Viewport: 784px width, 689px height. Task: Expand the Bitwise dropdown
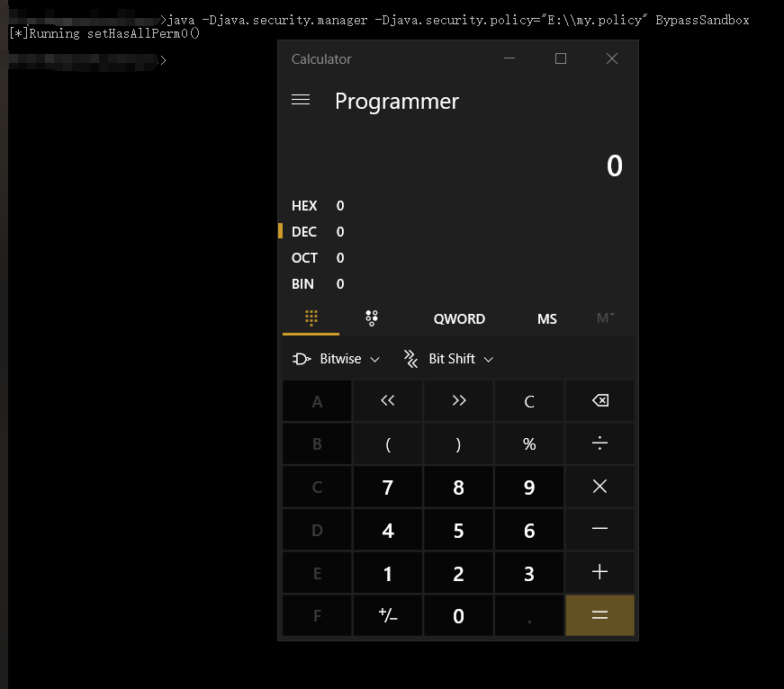[337, 359]
